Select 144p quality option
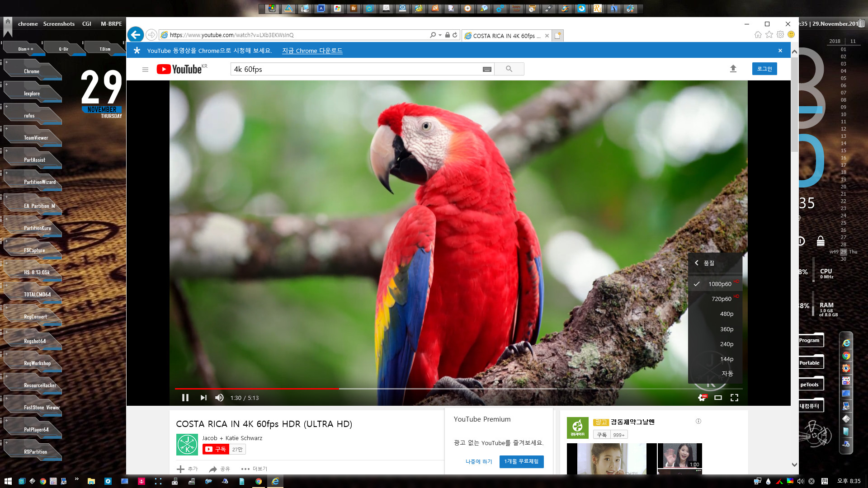This screenshot has width=868, height=488. point(715,359)
